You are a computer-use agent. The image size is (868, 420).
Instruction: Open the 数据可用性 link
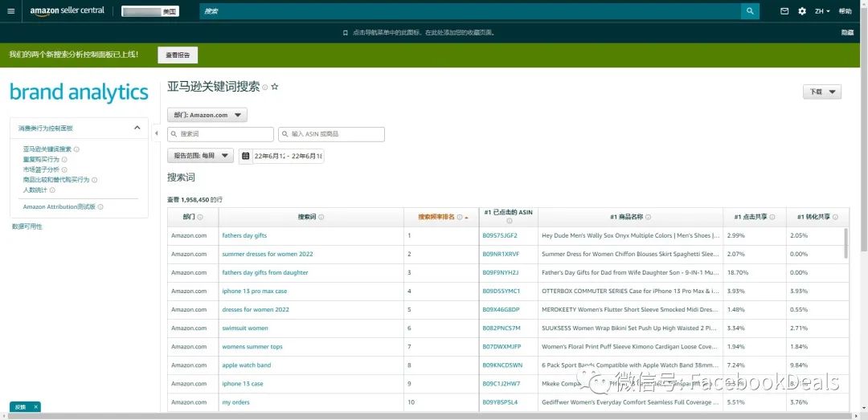(x=27, y=227)
